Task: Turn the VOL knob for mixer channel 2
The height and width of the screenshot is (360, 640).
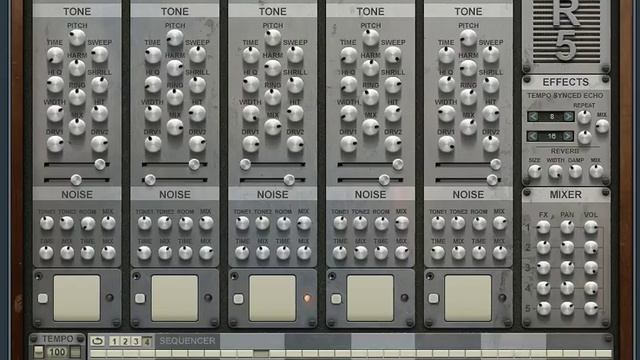Action: [x=591, y=247]
